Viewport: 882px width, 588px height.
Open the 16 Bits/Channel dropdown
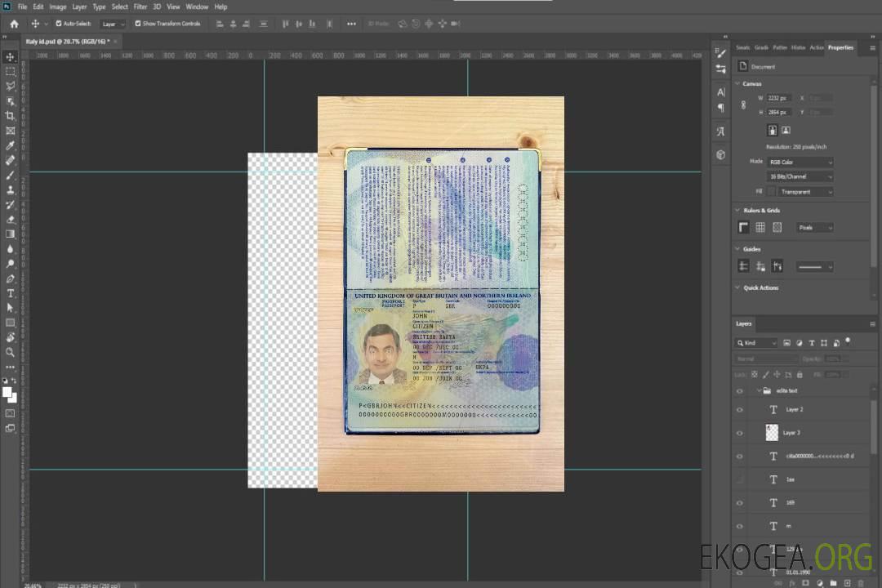pyautogui.click(x=800, y=176)
